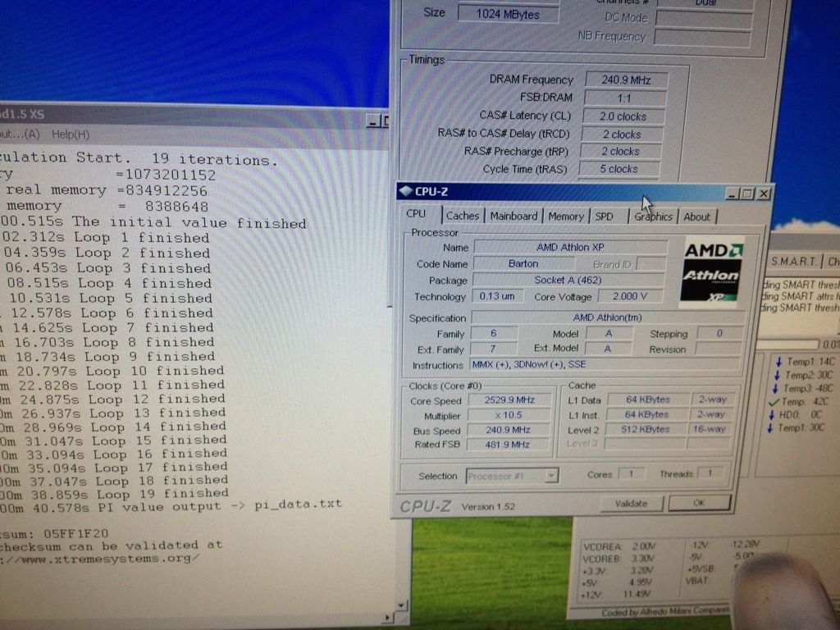Click the VCOREA reading 2.00V

tap(644, 546)
